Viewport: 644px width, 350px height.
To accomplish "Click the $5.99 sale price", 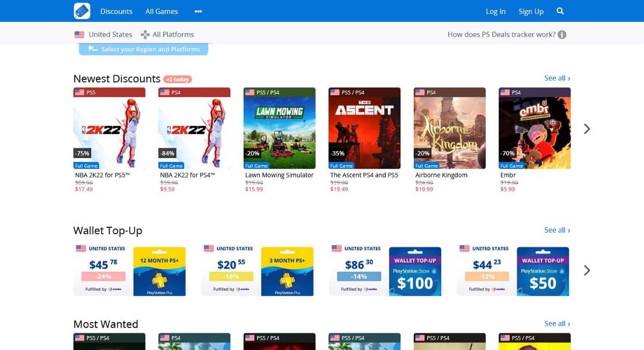I will coord(508,189).
